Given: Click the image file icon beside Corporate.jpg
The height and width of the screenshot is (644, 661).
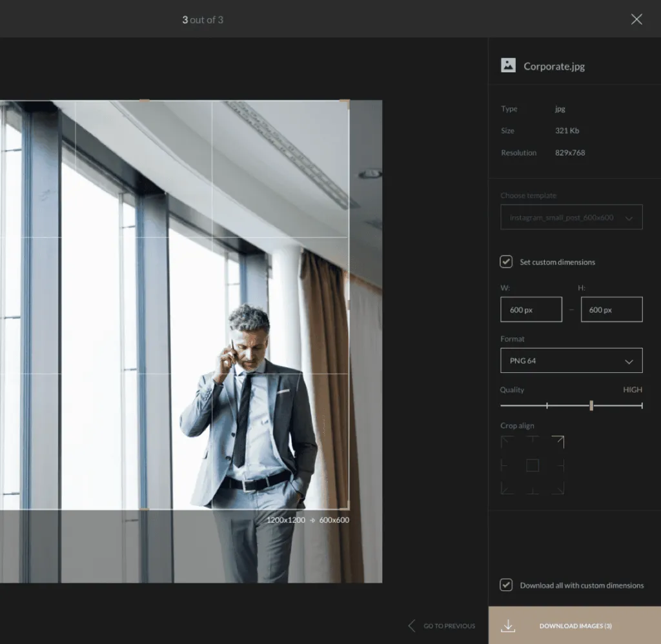Looking at the screenshot, I should pyautogui.click(x=508, y=66).
